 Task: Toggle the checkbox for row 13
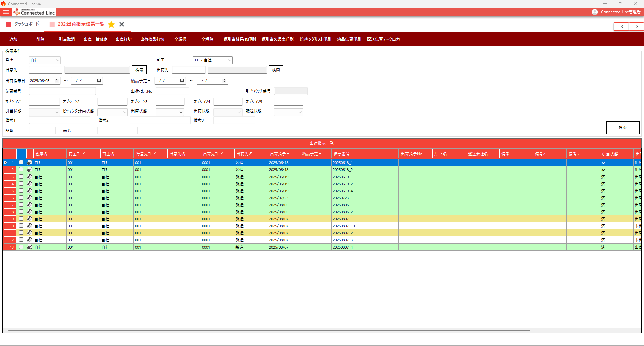point(21,247)
